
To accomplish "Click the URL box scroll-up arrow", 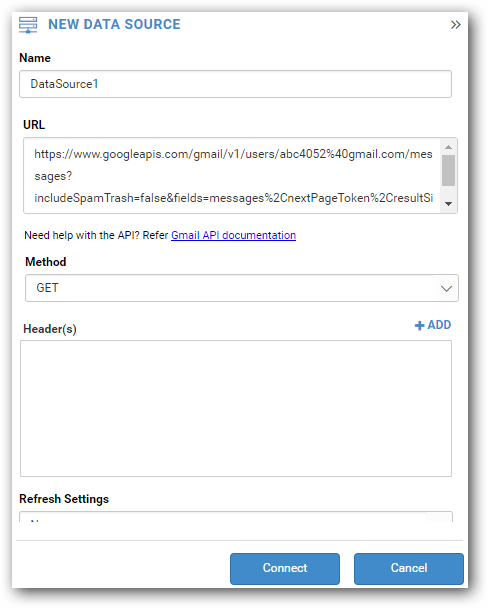I will [x=448, y=147].
